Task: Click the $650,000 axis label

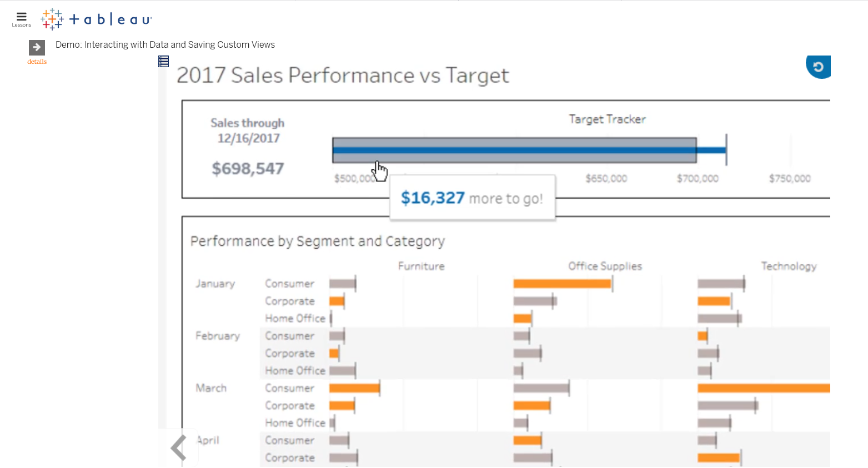Action: tap(606, 178)
